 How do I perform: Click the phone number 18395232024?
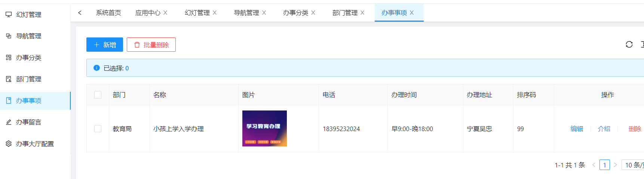341,129
